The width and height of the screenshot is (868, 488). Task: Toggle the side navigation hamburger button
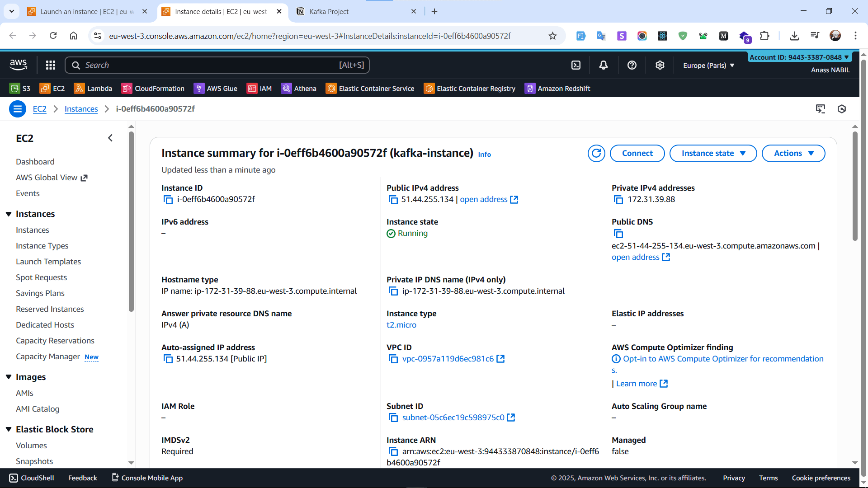point(18,109)
